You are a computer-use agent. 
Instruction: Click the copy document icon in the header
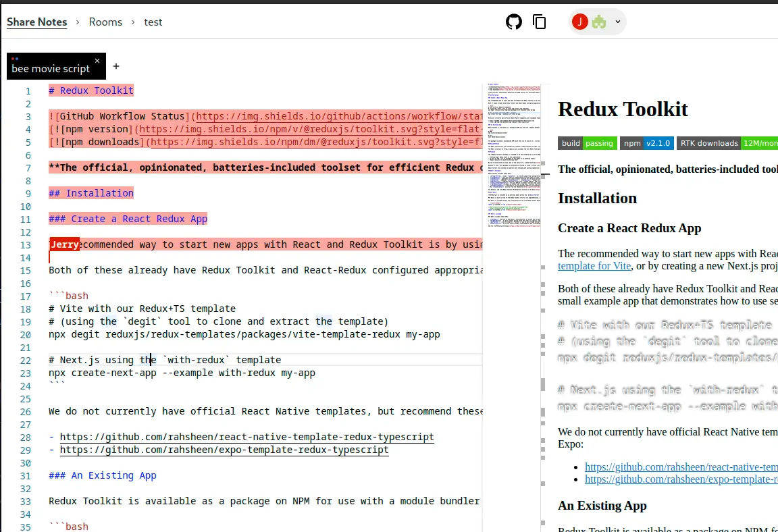(x=539, y=22)
